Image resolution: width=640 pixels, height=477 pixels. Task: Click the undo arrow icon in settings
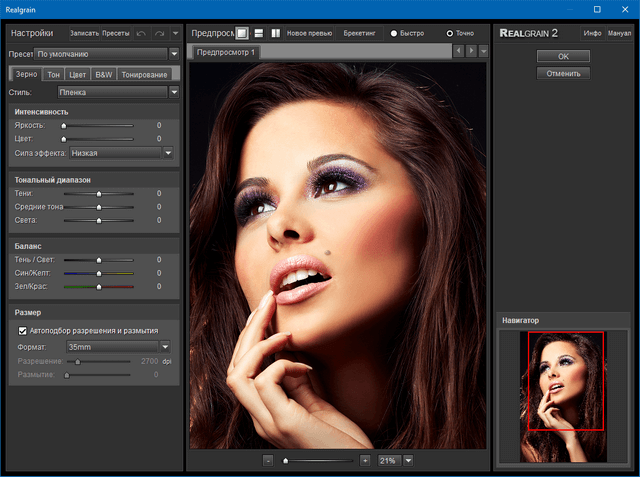coord(141,33)
